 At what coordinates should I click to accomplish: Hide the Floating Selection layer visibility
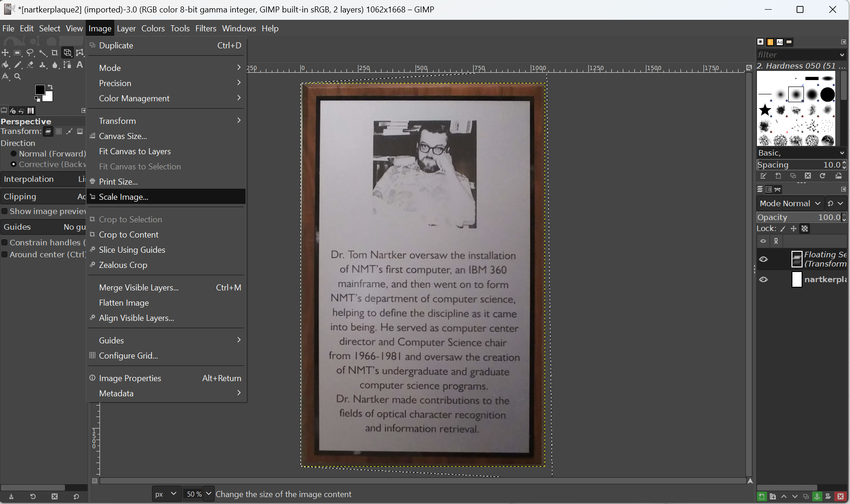763,259
